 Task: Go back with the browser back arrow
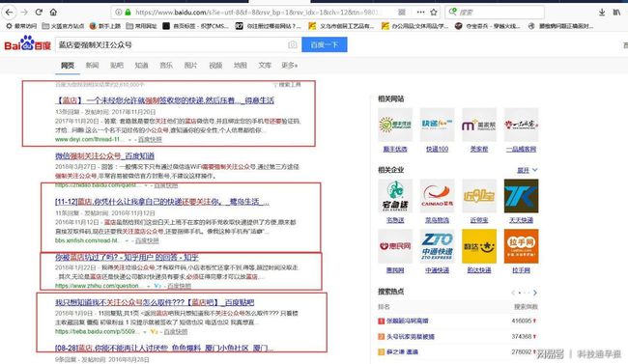[9, 13]
